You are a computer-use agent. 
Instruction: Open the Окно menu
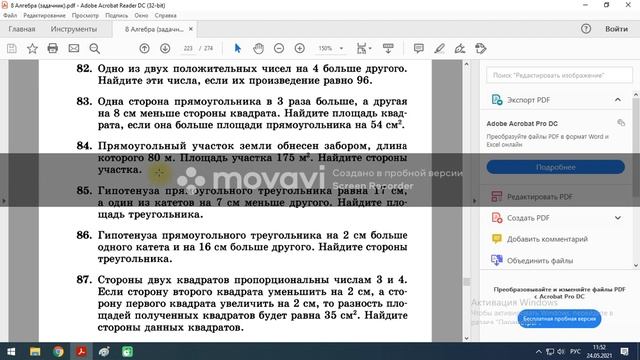pos(141,16)
